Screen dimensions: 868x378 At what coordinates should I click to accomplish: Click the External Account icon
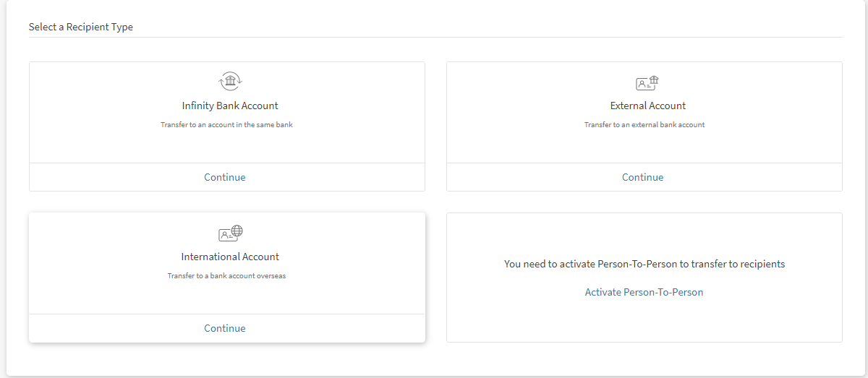pyautogui.click(x=647, y=82)
